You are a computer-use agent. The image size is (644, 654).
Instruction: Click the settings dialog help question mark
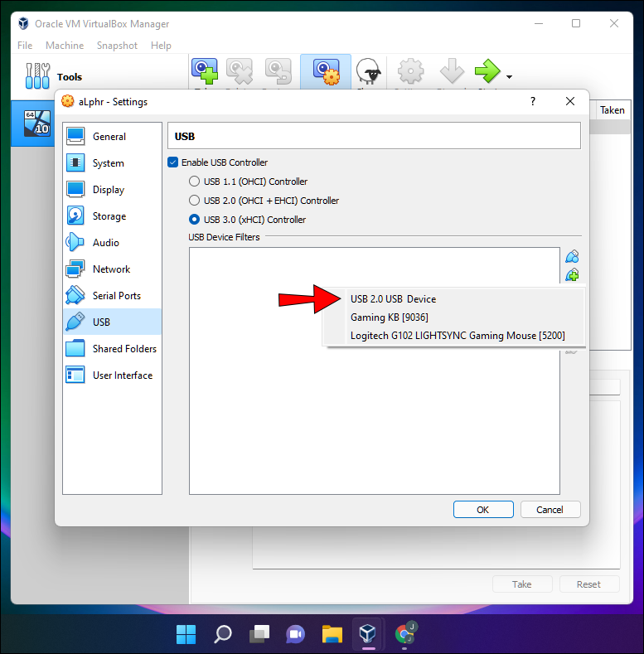pyautogui.click(x=533, y=101)
